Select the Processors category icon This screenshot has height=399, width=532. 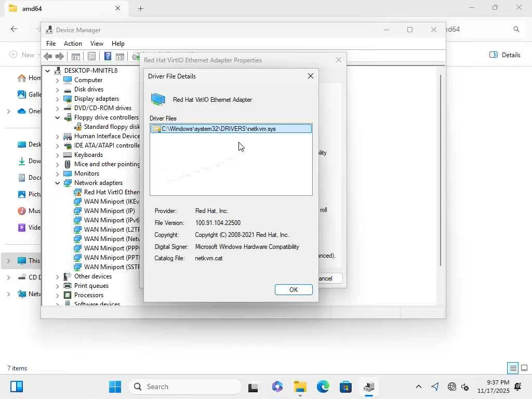68,295
